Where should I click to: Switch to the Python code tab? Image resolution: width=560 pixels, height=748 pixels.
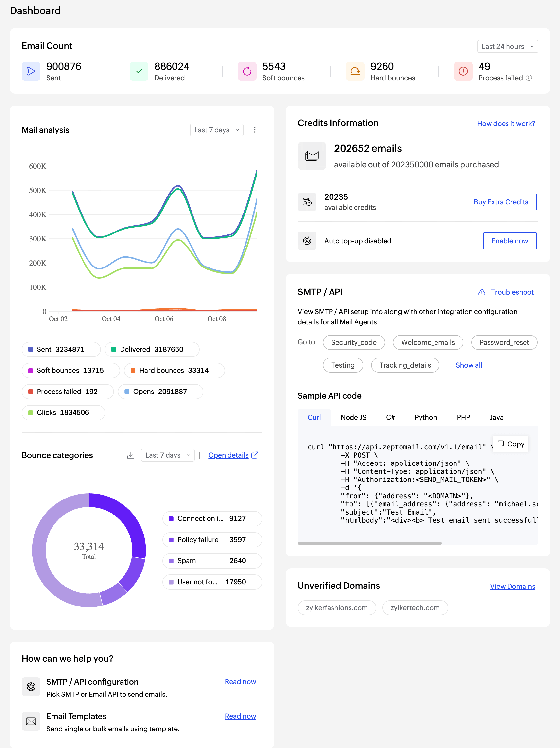pos(425,417)
